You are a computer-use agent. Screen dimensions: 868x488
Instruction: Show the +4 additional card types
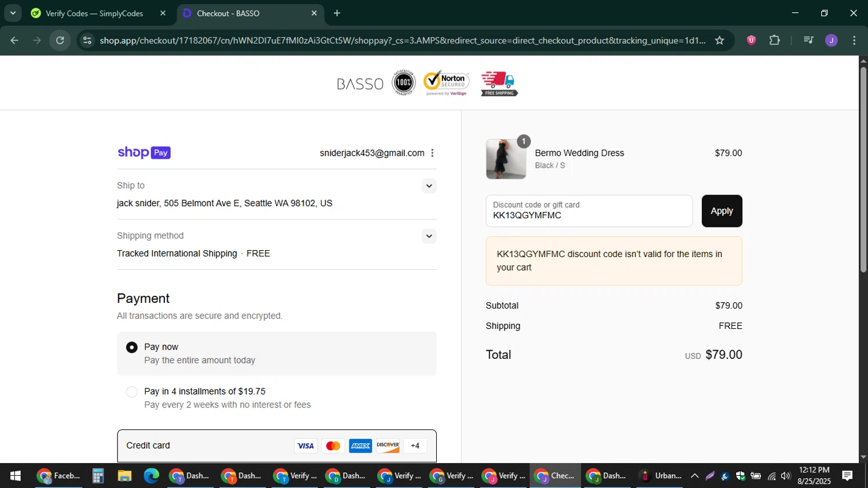click(x=415, y=446)
